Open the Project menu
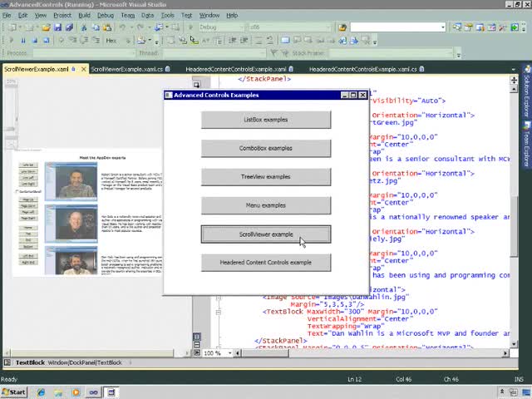 click(62, 15)
